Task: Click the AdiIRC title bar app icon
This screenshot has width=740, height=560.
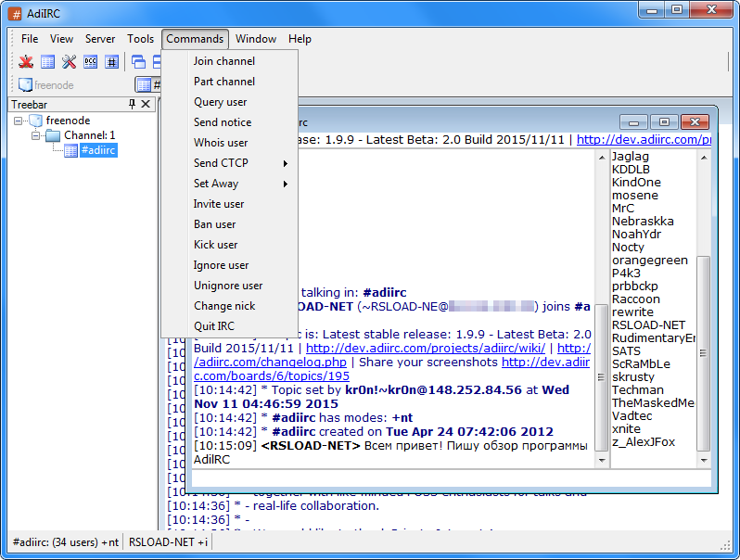Action: click(x=16, y=14)
